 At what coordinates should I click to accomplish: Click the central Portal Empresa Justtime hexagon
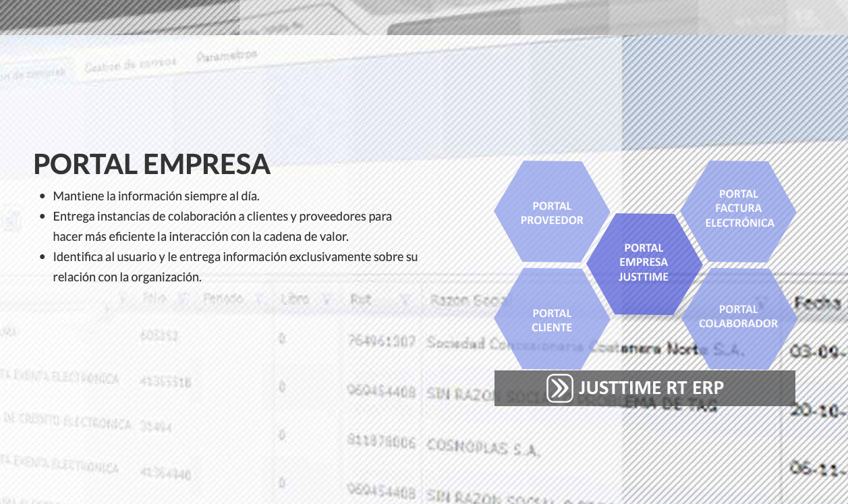(x=644, y=262)
